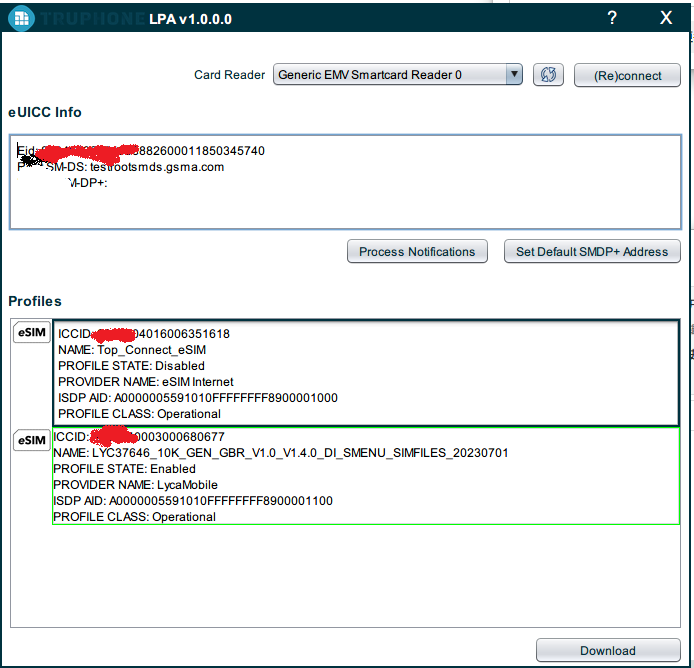The height and width of the screenshot is (668, 694).
Task: Select the NAME: Top_Connect_eSIM line
Action: tap(132, 350)
